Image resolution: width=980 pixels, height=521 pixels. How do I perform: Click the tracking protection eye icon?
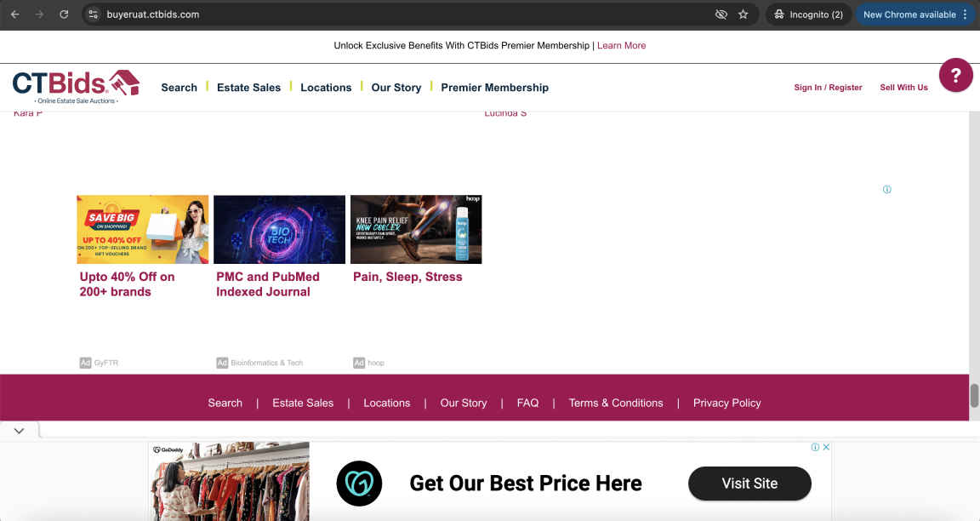721,14
